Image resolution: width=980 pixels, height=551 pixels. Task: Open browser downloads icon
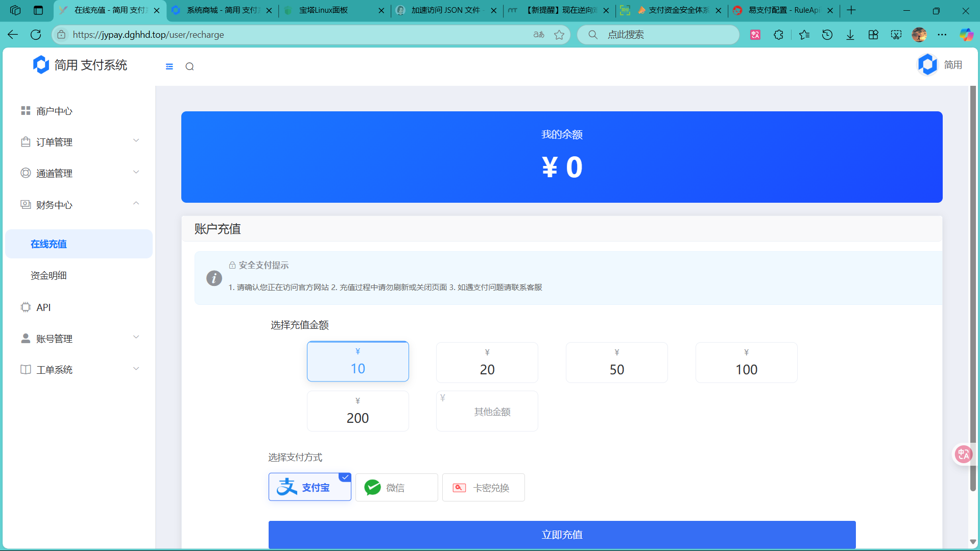[x=850, y=35]
